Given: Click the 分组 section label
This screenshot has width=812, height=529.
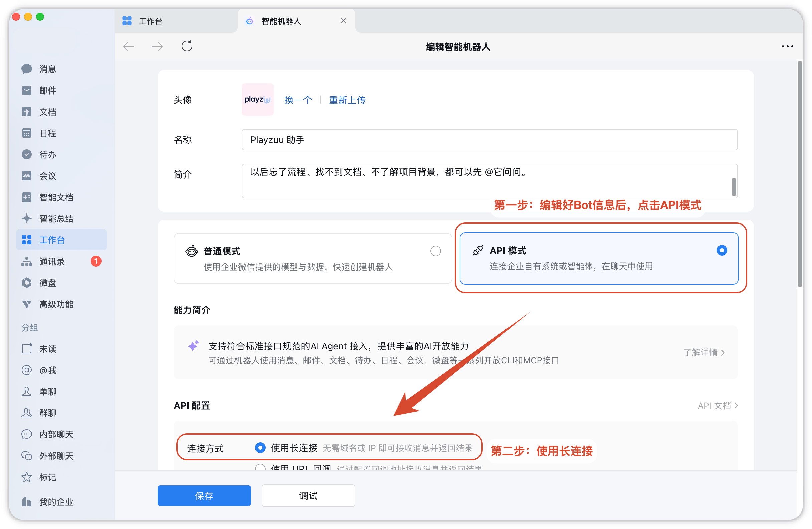Looking at the screenshot, I should (30, 327).
